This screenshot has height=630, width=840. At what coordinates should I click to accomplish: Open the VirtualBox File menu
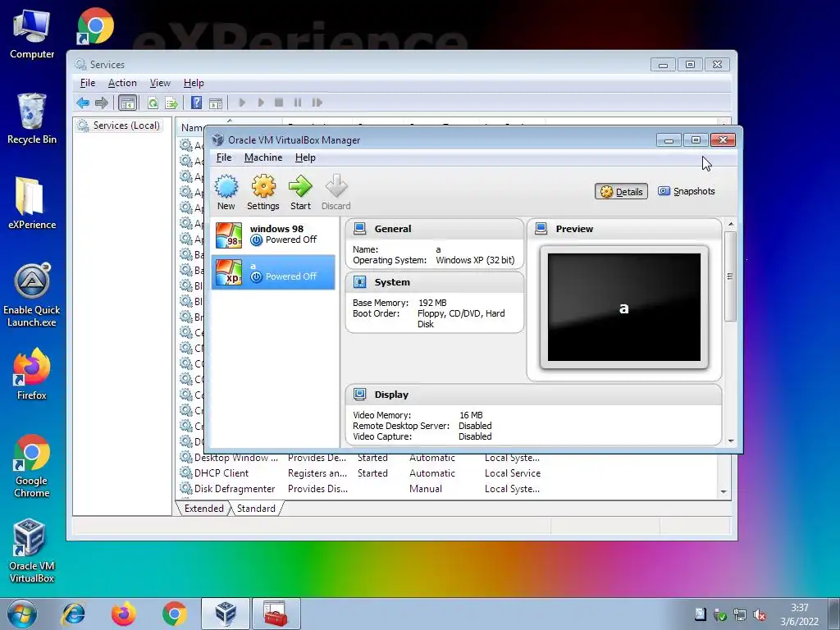tap(224, 157)
